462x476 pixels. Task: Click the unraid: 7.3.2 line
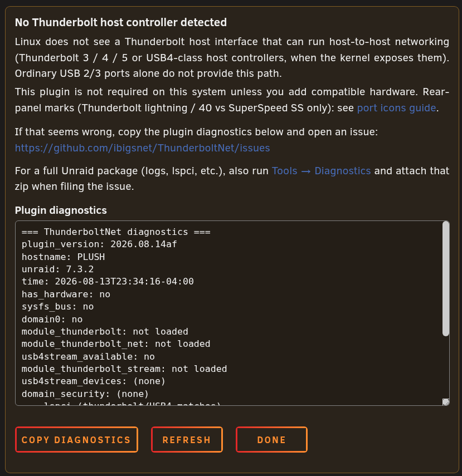(58, 269)
